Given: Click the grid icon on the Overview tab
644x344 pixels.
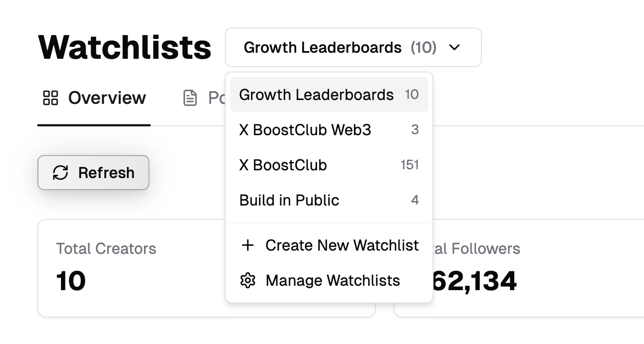Looking at the screenshot, I should tap(51, 98).
